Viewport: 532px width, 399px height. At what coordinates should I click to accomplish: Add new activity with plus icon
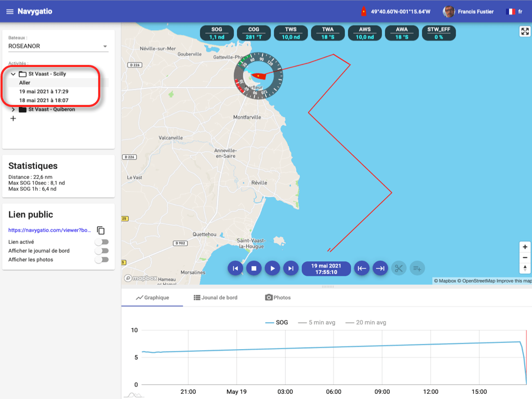[x=13, y=118]
